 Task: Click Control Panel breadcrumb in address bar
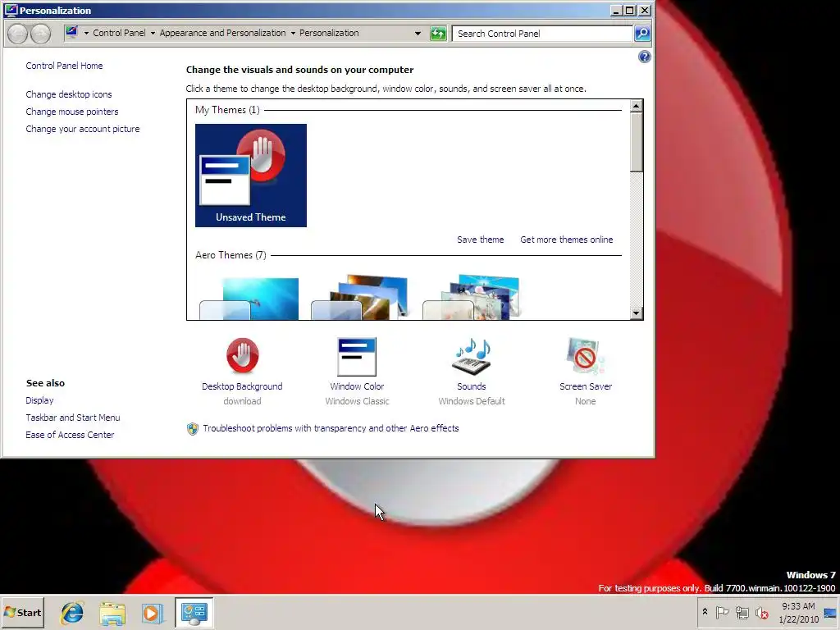point(119,33)
